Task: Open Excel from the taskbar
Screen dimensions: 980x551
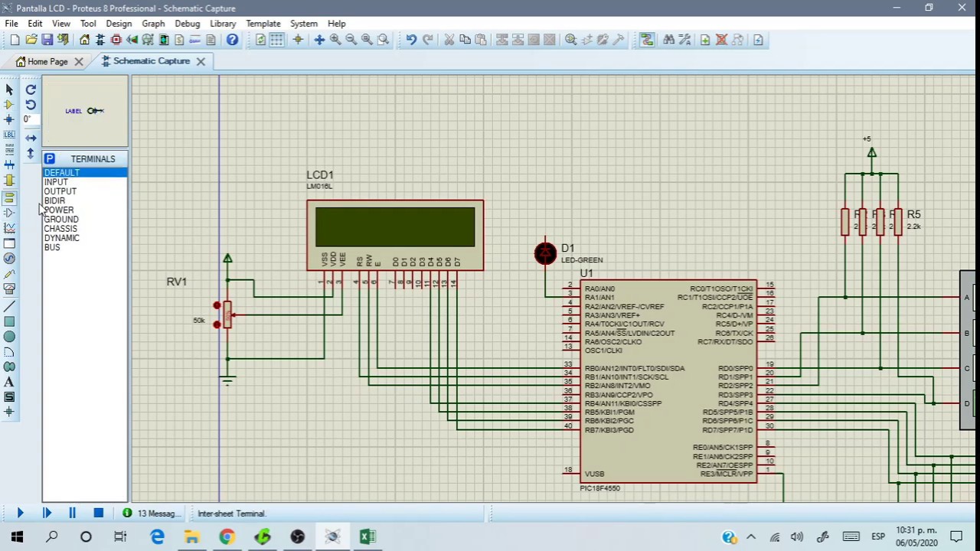Action: [367, 537]
